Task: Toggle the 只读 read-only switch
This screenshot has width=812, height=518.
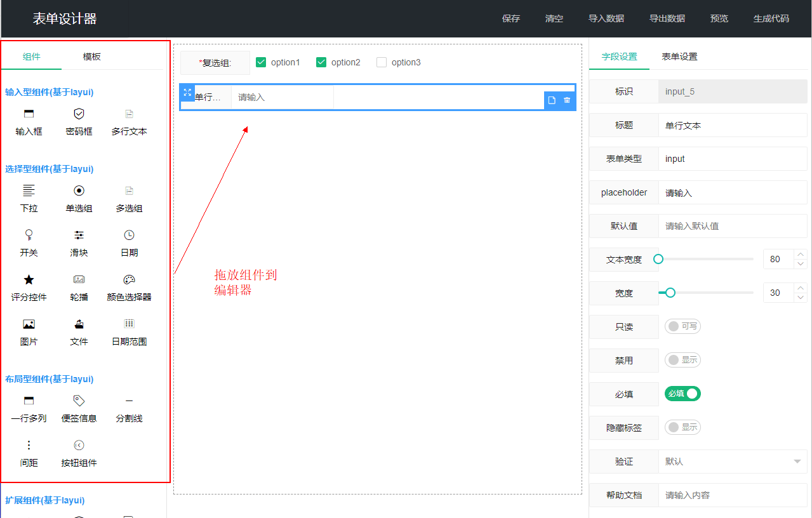Action: pos(682,326)
